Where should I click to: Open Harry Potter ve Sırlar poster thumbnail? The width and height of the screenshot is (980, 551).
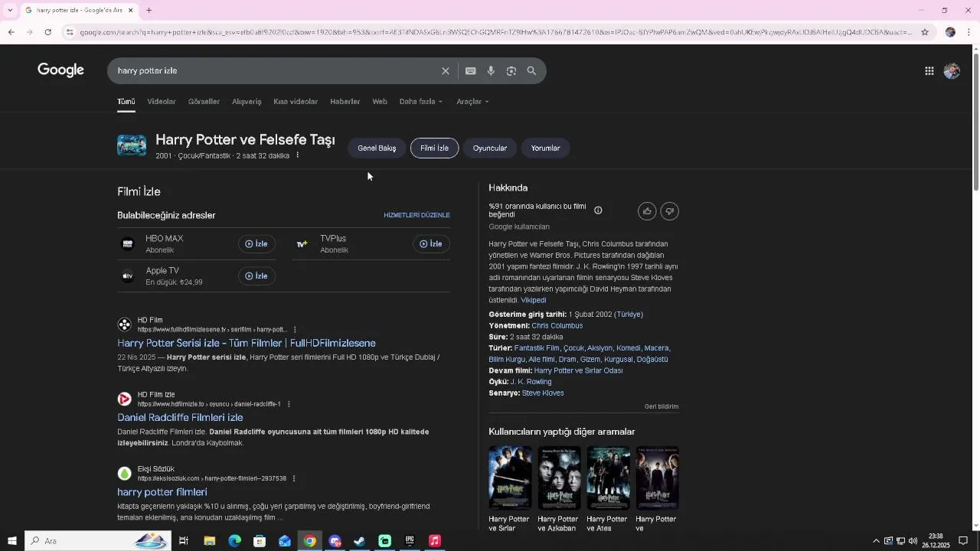[511, 478]
